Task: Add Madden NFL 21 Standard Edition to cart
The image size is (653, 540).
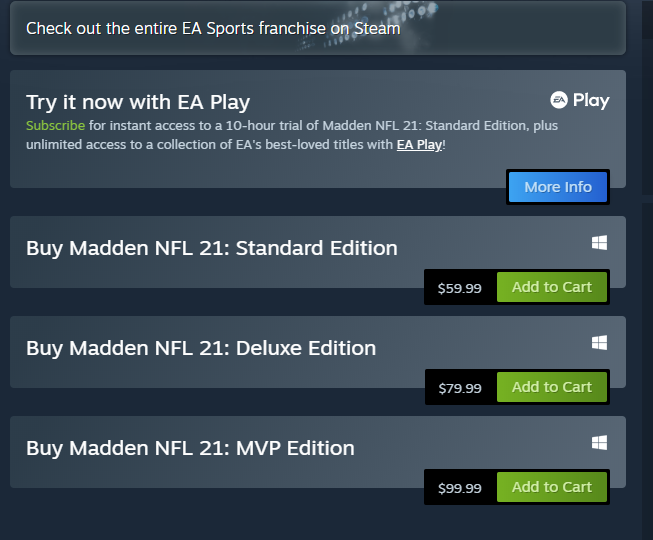Action: (552, 287)
